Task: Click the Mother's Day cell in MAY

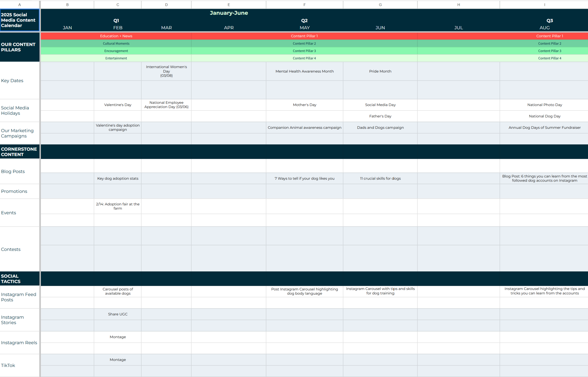Action: 304,105
